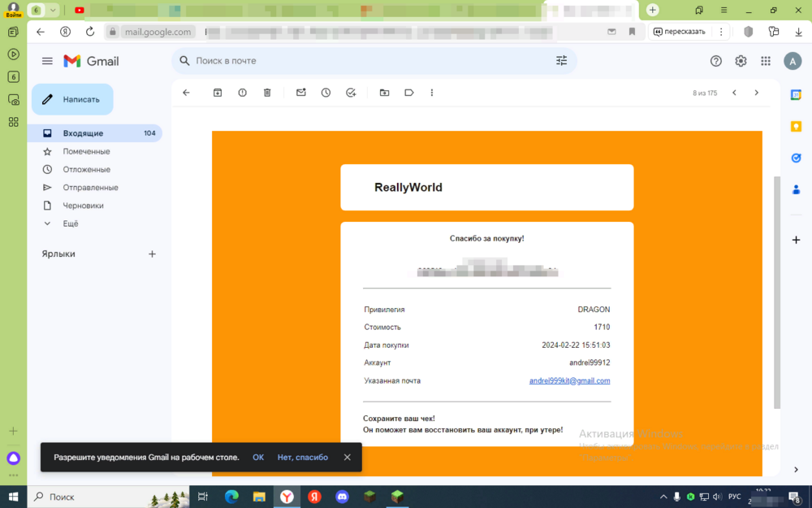
Task: Apply a label with the label icon
Action: [x=409, y=93]
